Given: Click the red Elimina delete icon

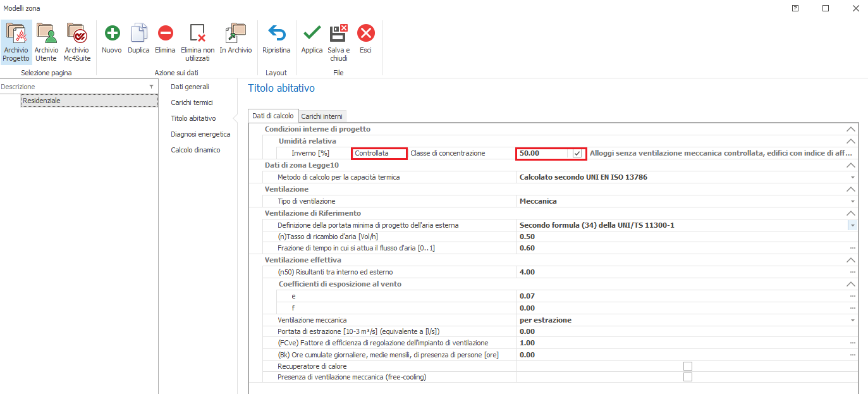Looking at the screenshot, I should click(x=165, y=34).
